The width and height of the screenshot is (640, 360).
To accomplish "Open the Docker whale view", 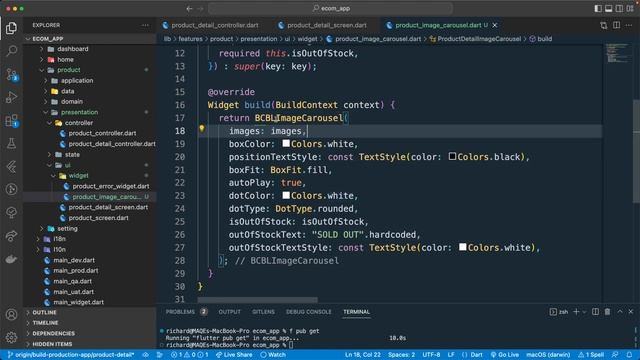I will (11, 259).
